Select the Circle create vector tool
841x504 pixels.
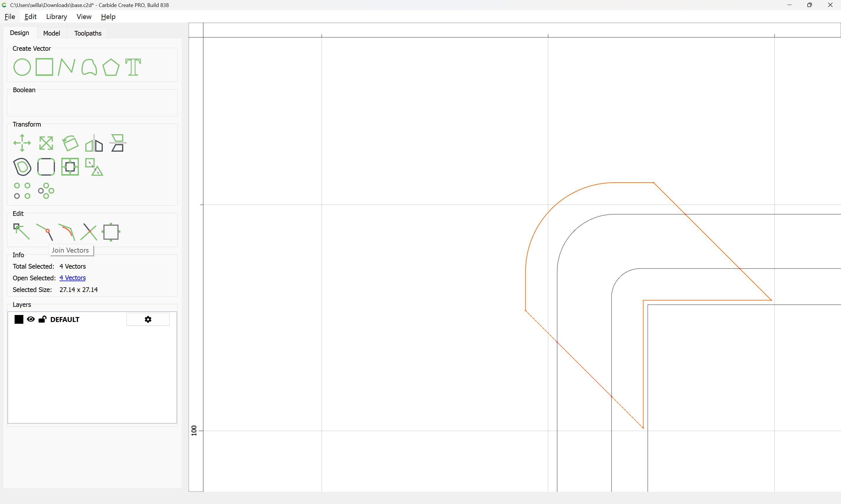(22, 67)
